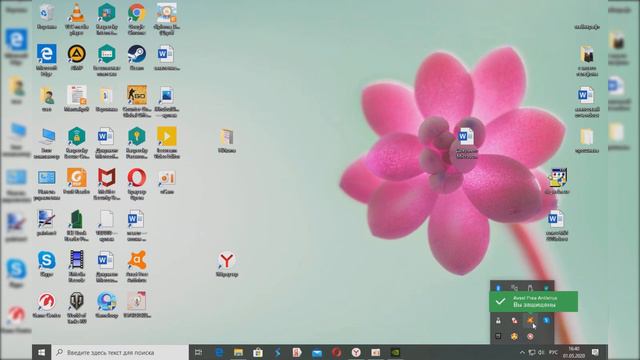Select the Steam desktop shortcut
The width and height of the screenshot is (640, 360).
click(x=136, y=57)
